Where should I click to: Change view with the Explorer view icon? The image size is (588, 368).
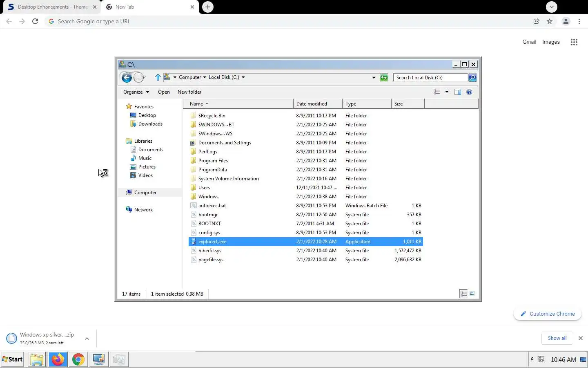click(437, 92)
